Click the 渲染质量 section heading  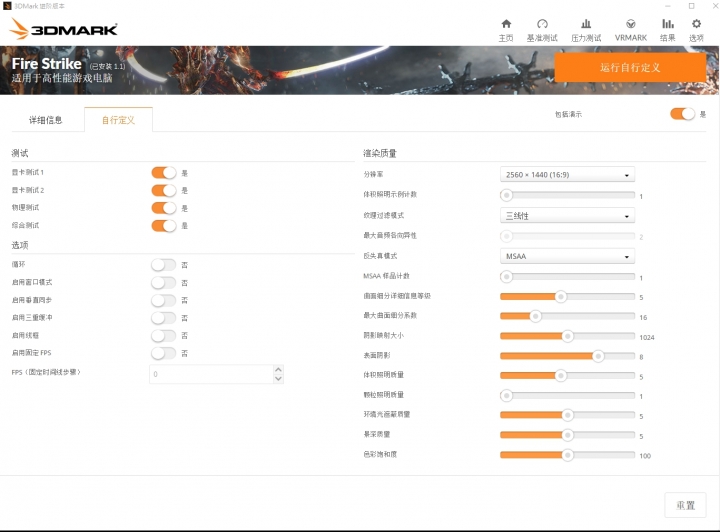pos(380,153)
